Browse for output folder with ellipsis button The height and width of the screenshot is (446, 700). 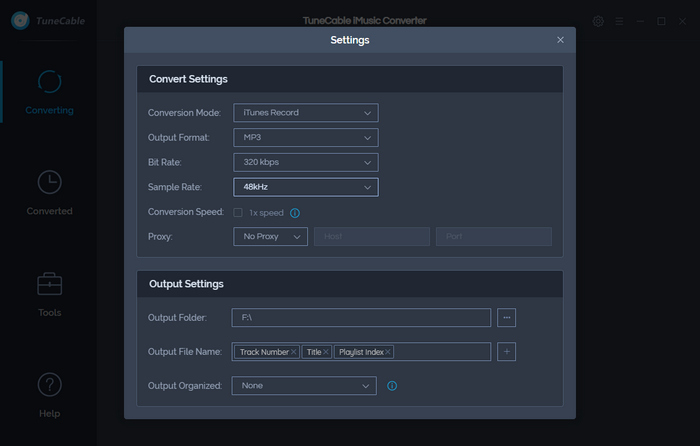tap(507, 317)
